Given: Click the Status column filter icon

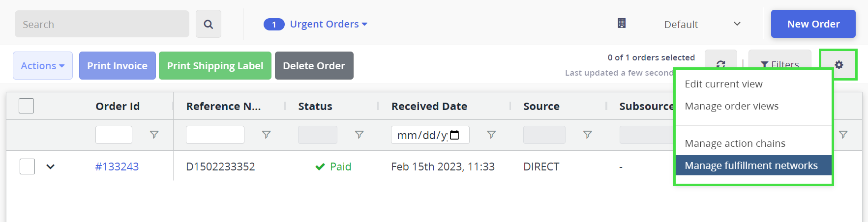Looking at the screenshot, I should [359, 135].
